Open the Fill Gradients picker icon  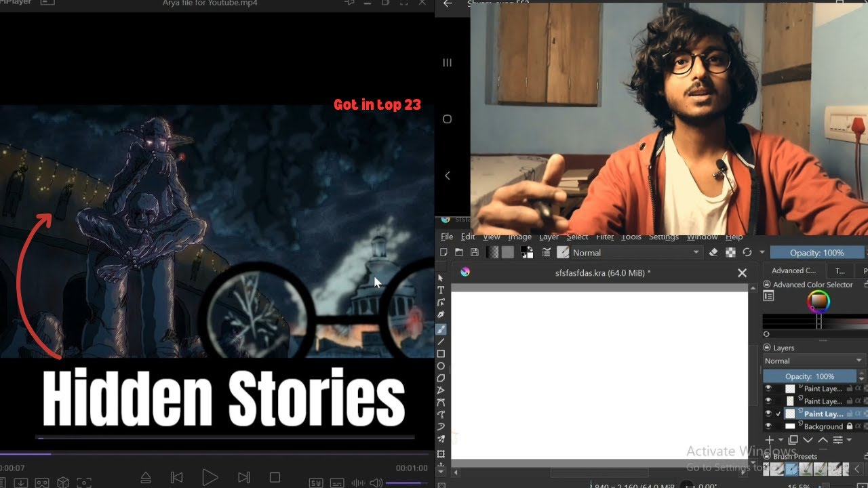(x=493, y=252)
